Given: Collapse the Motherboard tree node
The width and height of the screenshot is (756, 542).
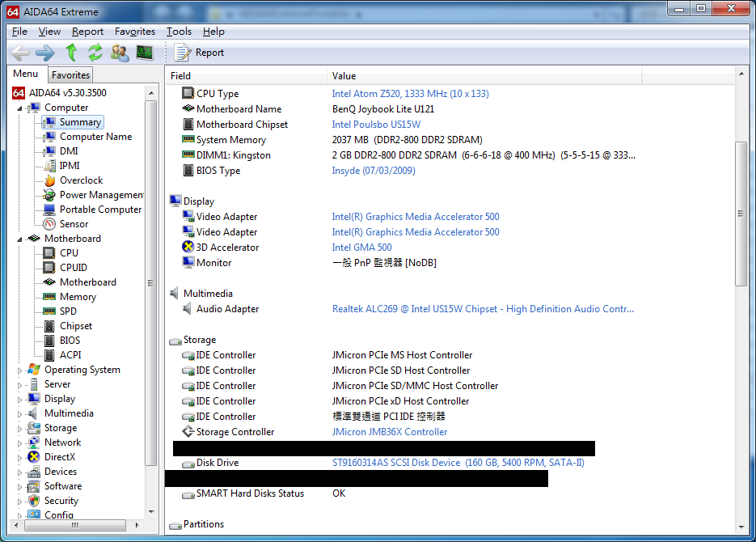Looking at the screenshot, I should (x=19, y=239).
